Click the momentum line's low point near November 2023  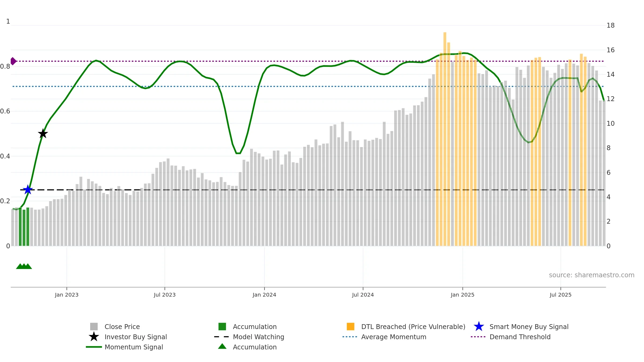pos(238,153)
